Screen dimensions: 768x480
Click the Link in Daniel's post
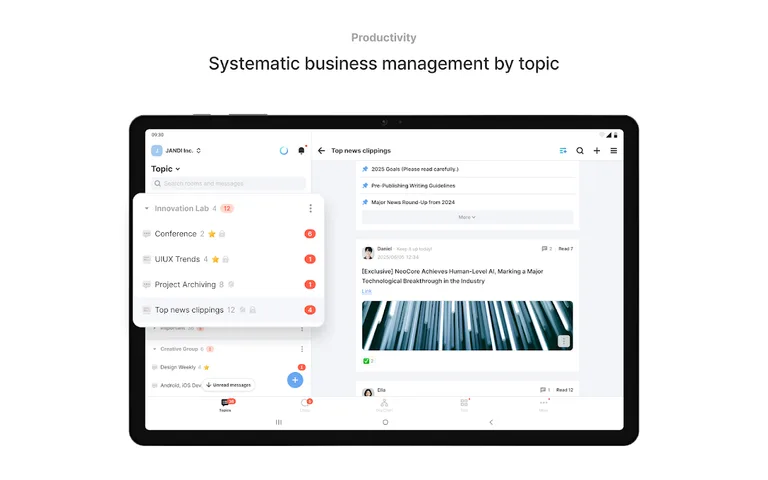(x=366, y=291)
